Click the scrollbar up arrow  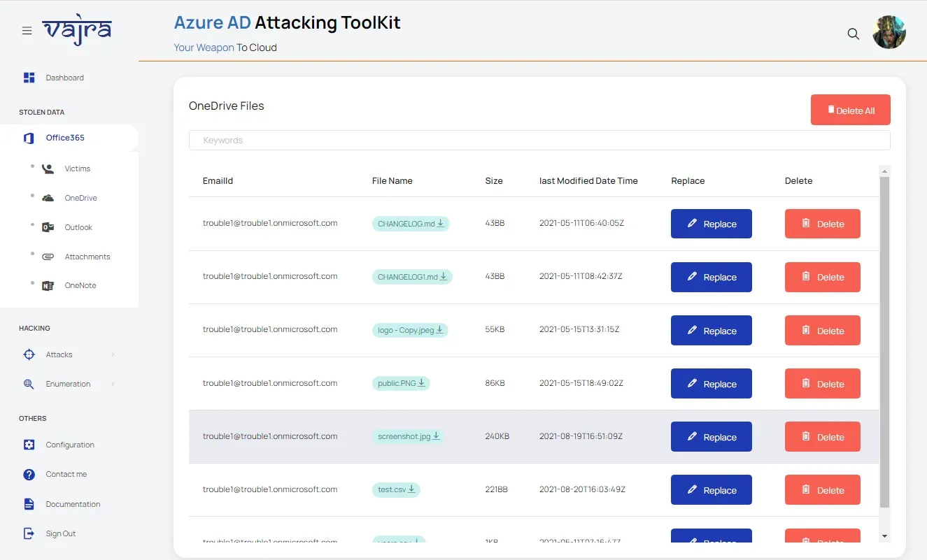(884, 171)
